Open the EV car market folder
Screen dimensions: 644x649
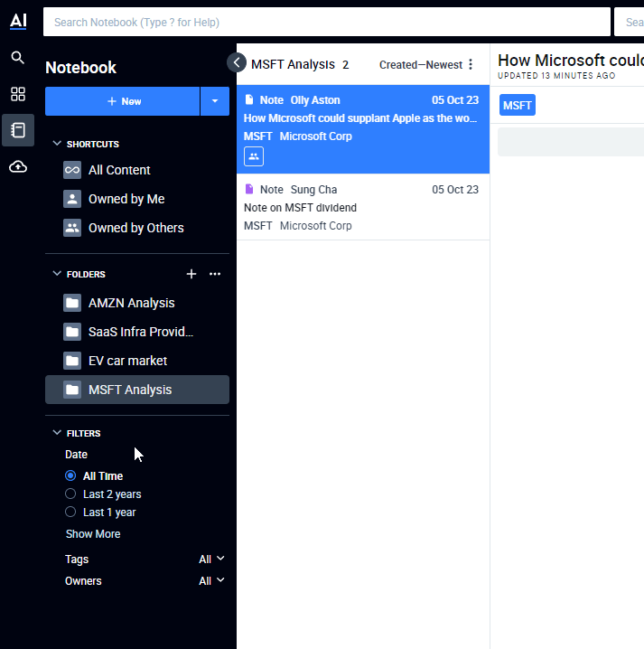click(x=137, y=361)
